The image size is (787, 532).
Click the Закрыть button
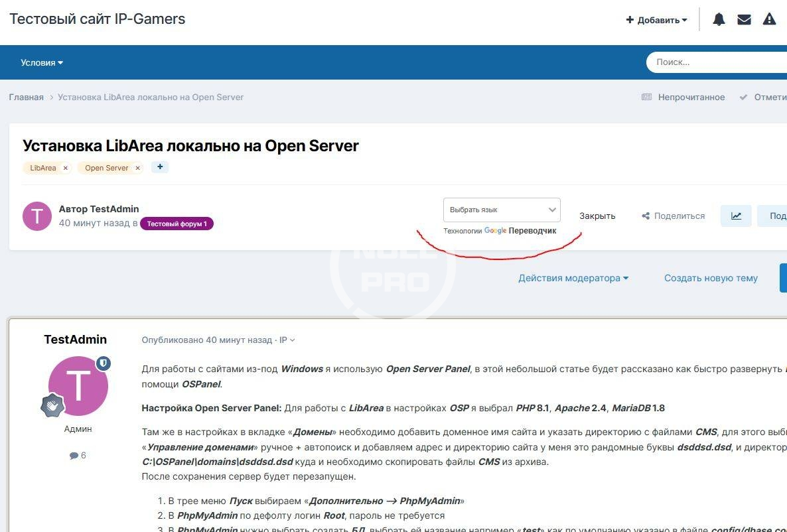point(597,216)
